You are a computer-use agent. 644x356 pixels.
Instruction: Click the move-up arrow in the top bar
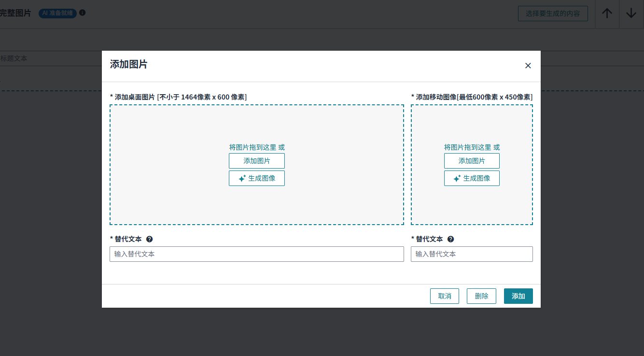[607, 14]
